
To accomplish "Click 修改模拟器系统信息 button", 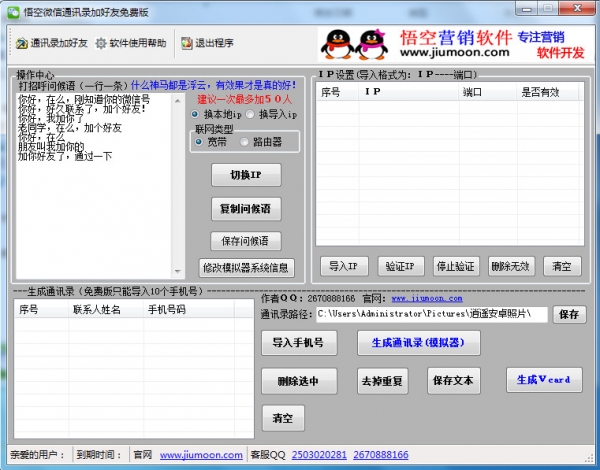I will coord(246,267).
